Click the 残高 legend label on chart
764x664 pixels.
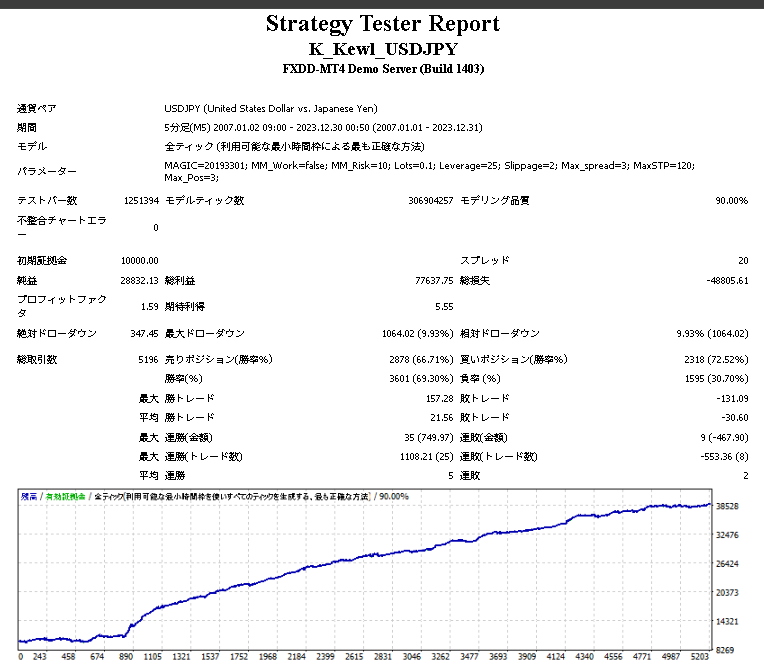point(29,496)
